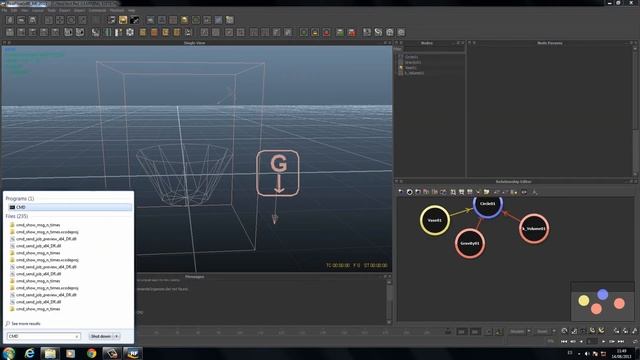Click the vase wireframe mesh in viewport
Viewport: 640px width, 360px height.
(x=184, y=174)
